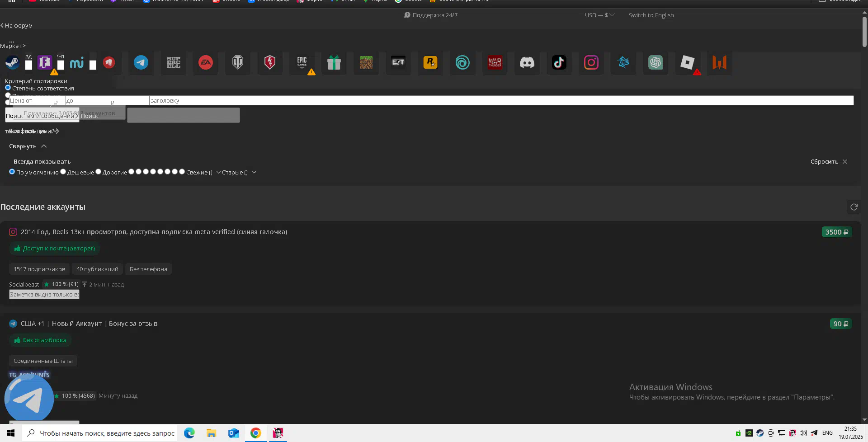Open the Riot Games accounts category

(109, 62)
